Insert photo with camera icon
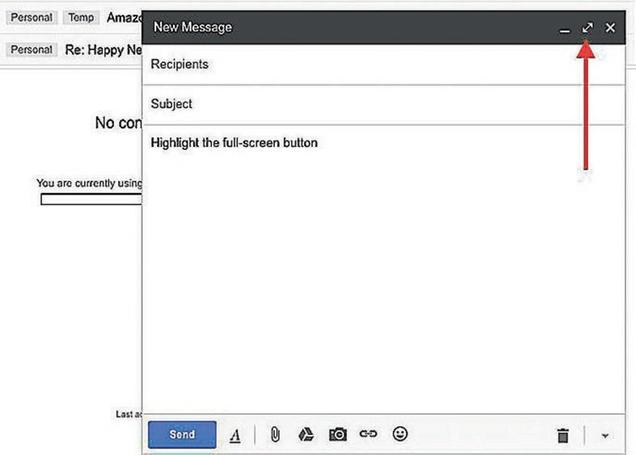The image size is (636, 455). [x=337, y=434]
